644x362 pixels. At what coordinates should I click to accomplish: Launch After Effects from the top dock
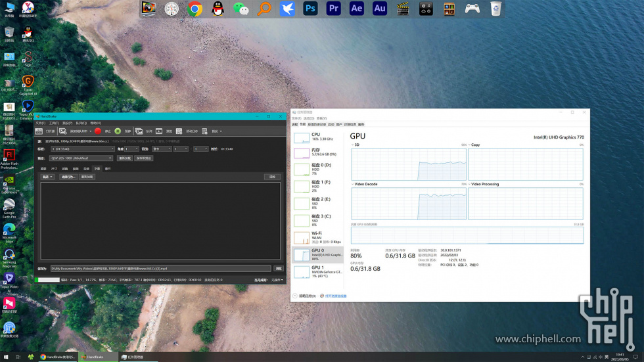[x=356, y=9]
